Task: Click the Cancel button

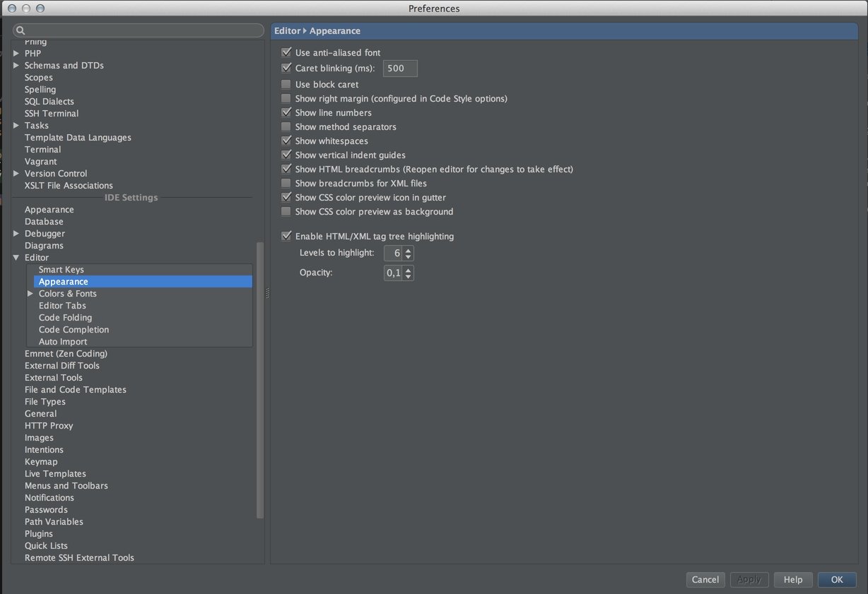Action: coord(705,580)
